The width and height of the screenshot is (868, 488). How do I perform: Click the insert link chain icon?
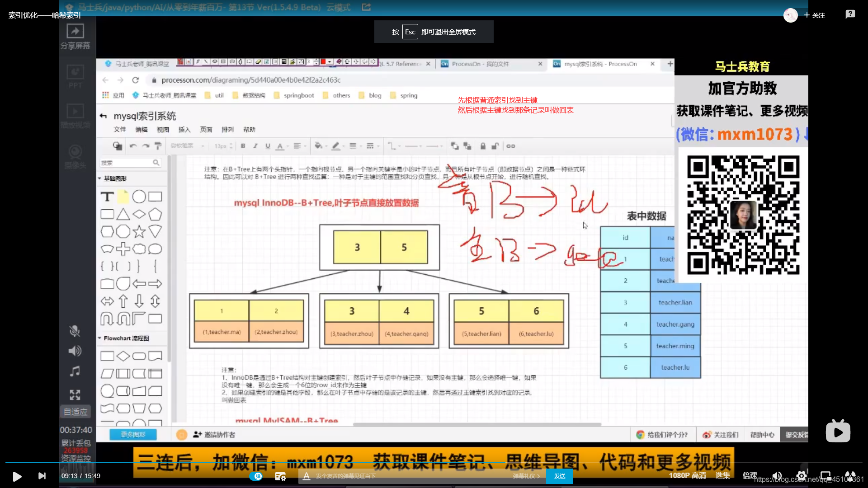[x=511, y=146]
